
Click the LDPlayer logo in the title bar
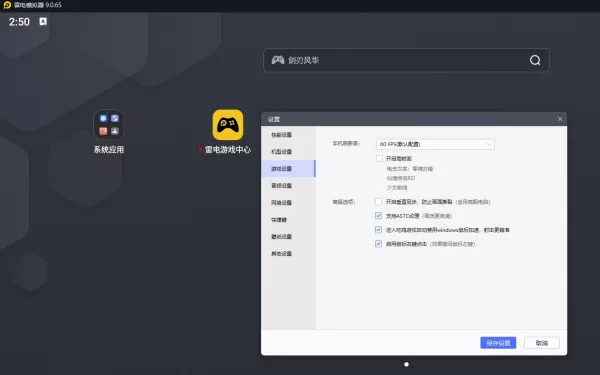[x=7, y=5]
